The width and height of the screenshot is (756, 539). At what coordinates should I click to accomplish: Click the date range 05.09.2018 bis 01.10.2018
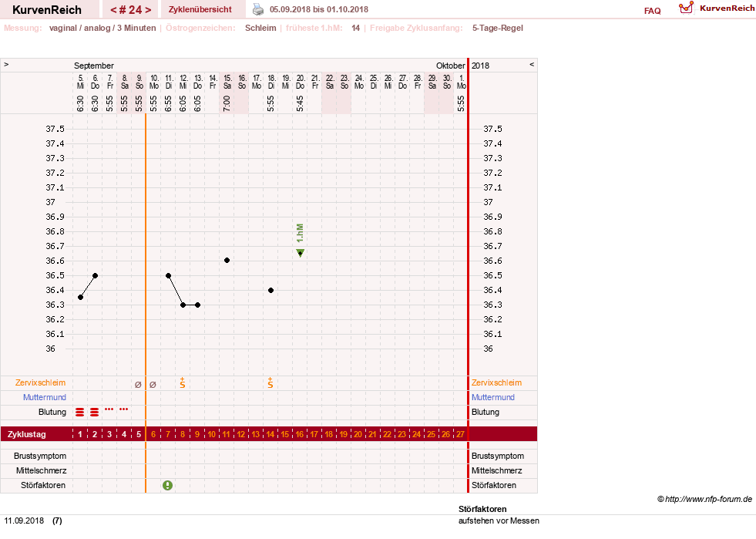(x=319, y=9)
